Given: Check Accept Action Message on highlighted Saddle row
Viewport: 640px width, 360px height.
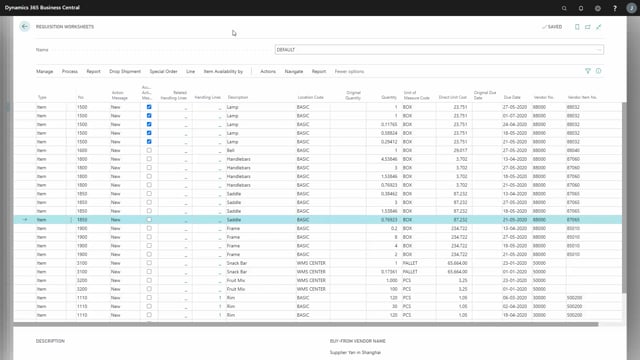Looking at the screenshot, I should point(149,220).
